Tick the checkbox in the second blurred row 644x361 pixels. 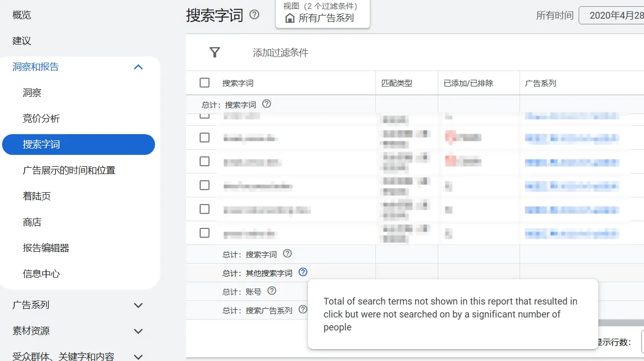(x=205, y=137)
